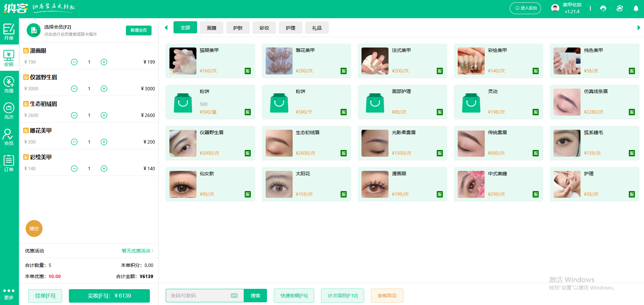Click the 新增会员 button
Screen dimensions: 644x305
tap(138, 30)
